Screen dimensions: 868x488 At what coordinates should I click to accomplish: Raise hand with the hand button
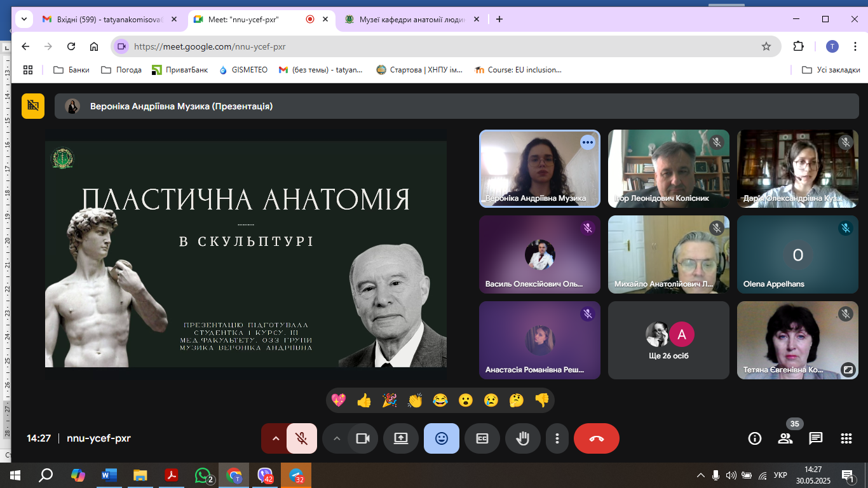click(523, 438)
